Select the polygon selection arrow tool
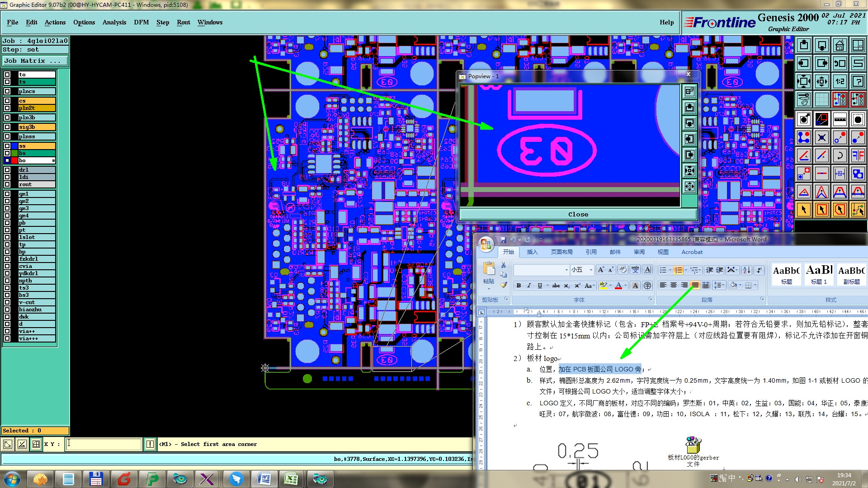This screenshot has height=488, width=868. click(x=840, y=210)
